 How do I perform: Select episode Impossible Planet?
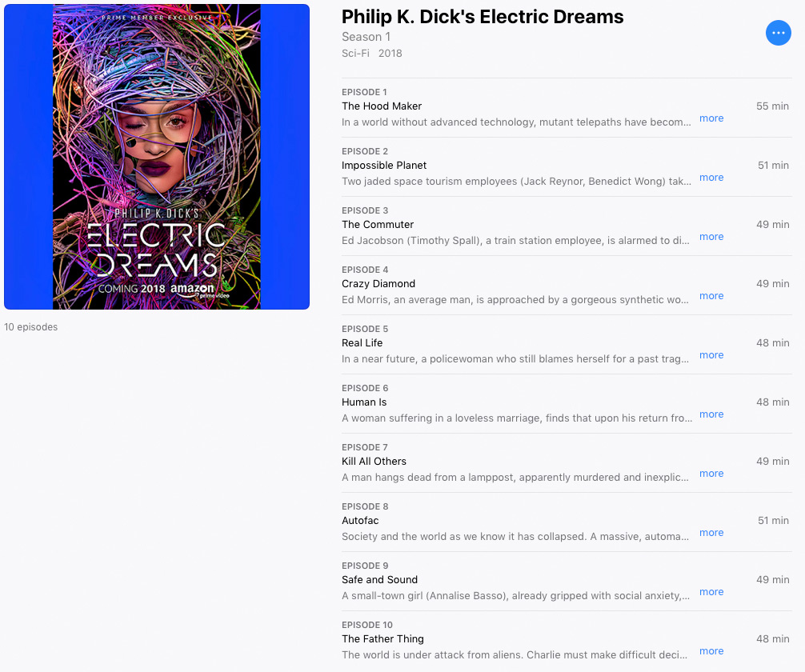pos(384,166)
